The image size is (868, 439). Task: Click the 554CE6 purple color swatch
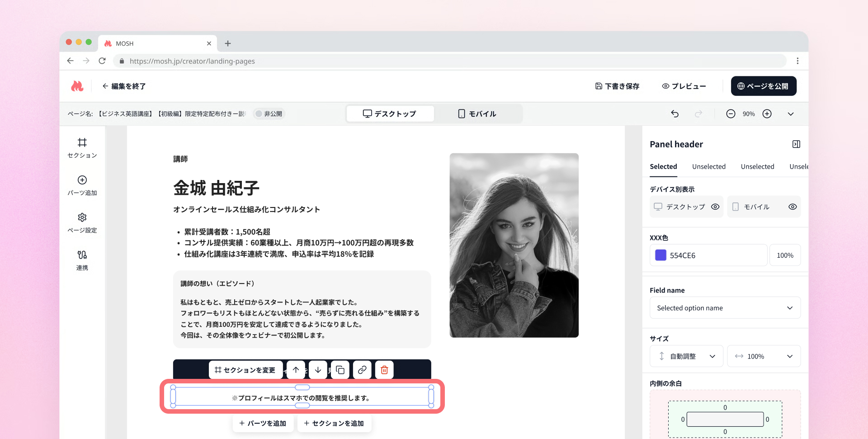point(660,255)
